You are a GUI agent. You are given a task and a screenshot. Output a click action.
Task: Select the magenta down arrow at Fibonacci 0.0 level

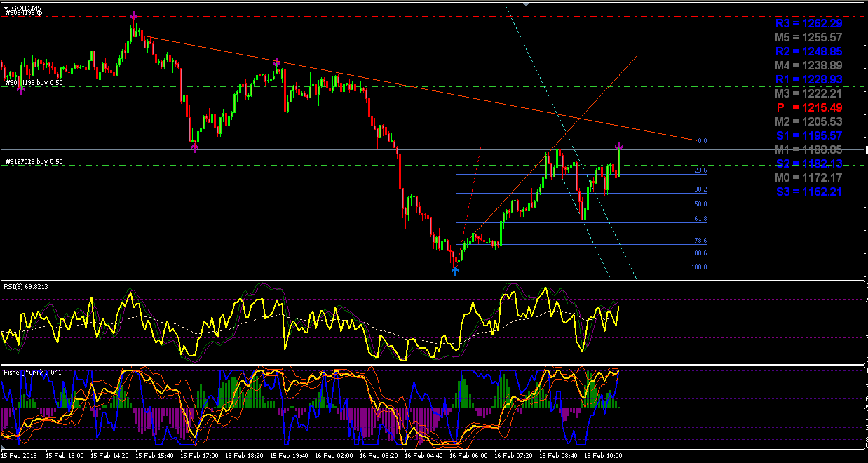pos(619,145)
